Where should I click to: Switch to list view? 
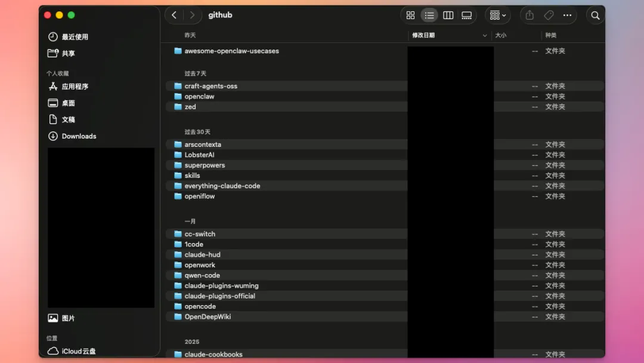[429, 15]
